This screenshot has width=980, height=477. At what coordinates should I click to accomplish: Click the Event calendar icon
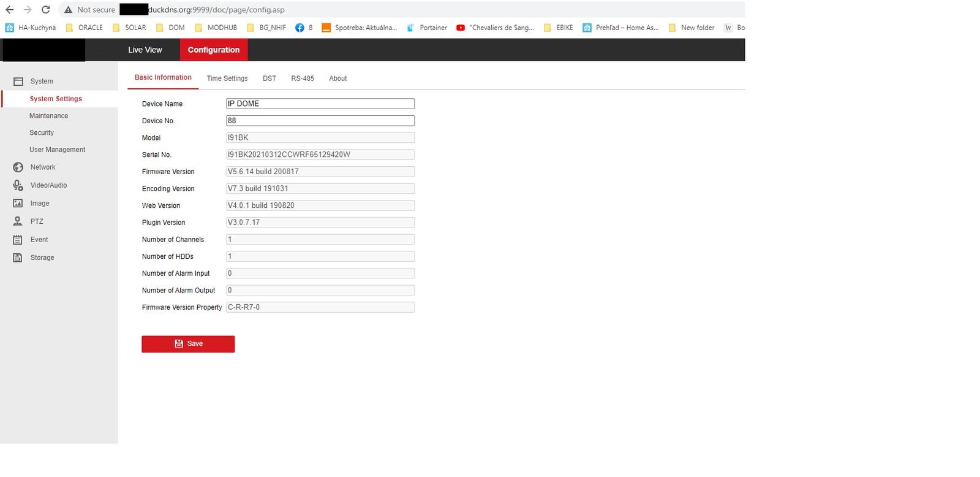pos(18,240)
